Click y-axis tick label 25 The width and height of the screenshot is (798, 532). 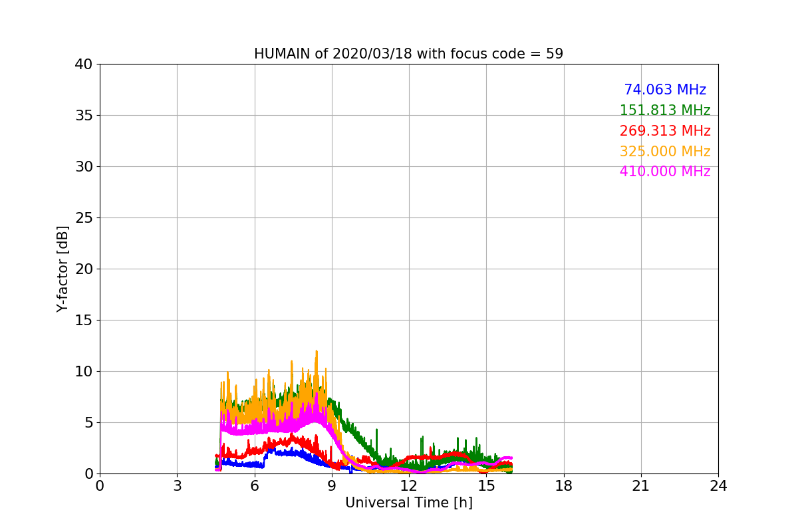tap(84, 218)
